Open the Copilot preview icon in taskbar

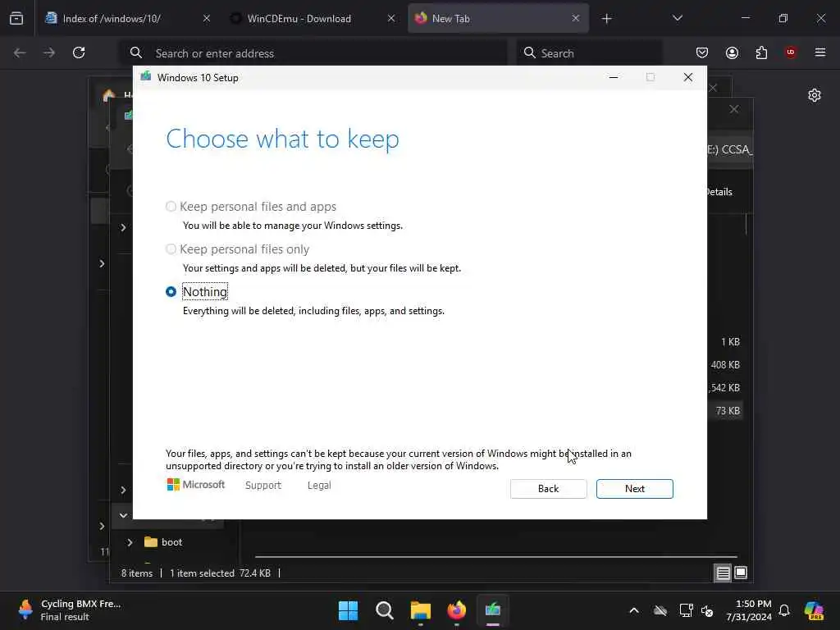pyautogui.click(x=814, y=610)
